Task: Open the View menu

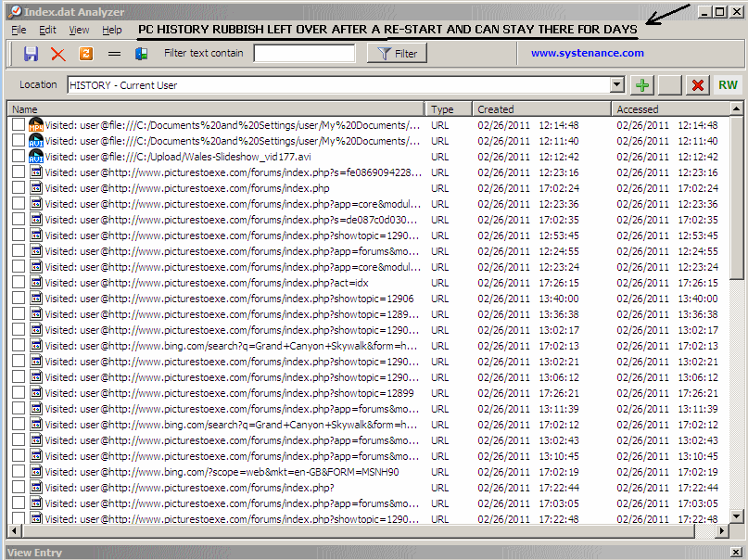Action: 79,30
